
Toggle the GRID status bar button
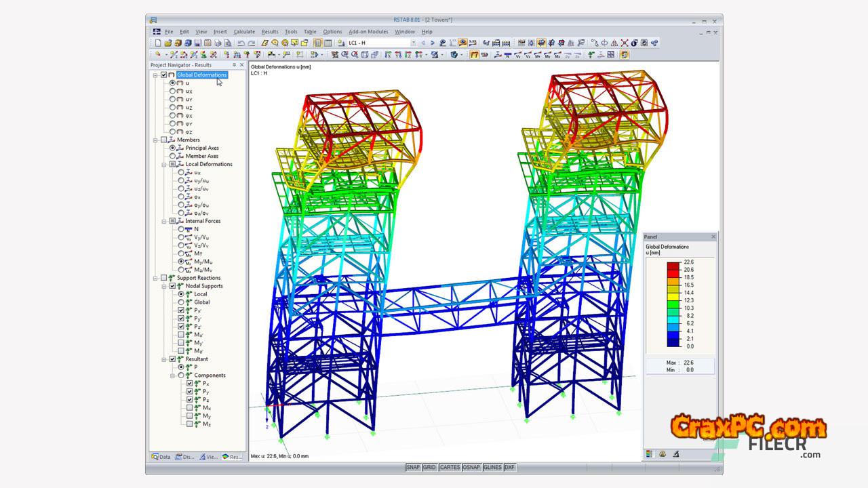tap(429, 468)
